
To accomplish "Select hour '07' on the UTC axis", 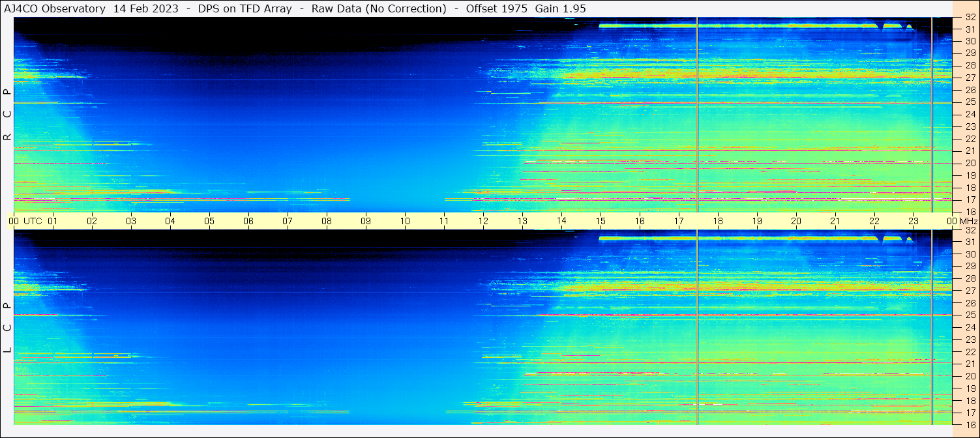I will (288, 221).
